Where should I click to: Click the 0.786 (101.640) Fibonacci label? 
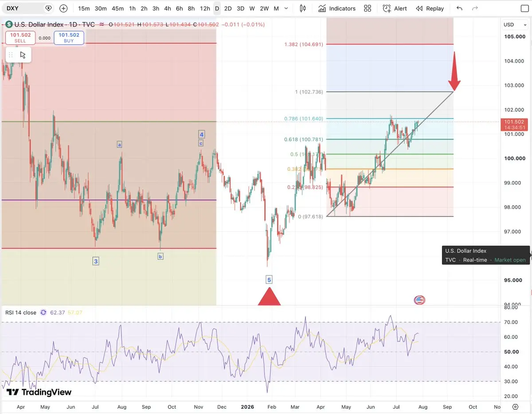pyautogui.click(x=304, y=119)
